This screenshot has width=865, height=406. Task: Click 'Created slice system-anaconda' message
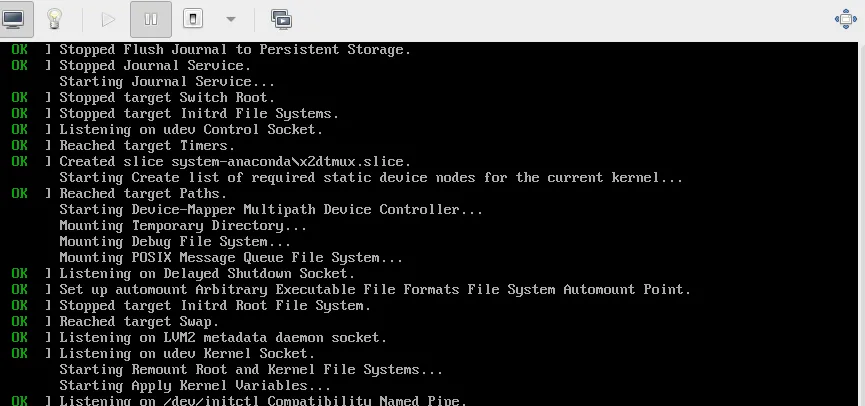click(x=235, y=161)
